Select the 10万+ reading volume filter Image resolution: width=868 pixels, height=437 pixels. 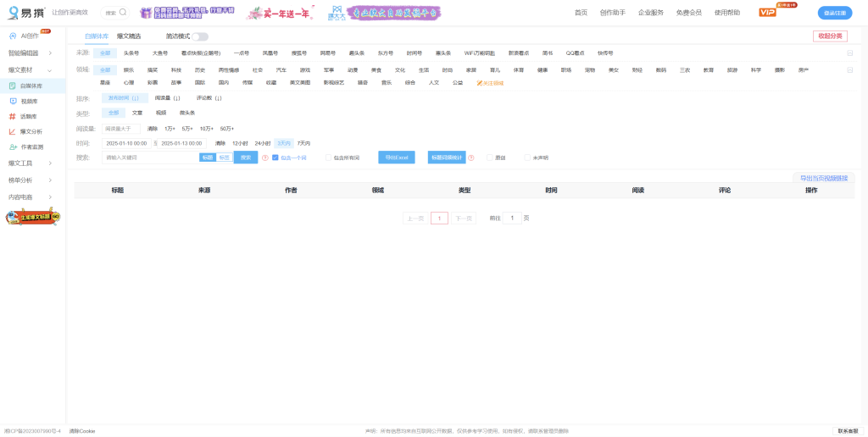tap(207, 129)
